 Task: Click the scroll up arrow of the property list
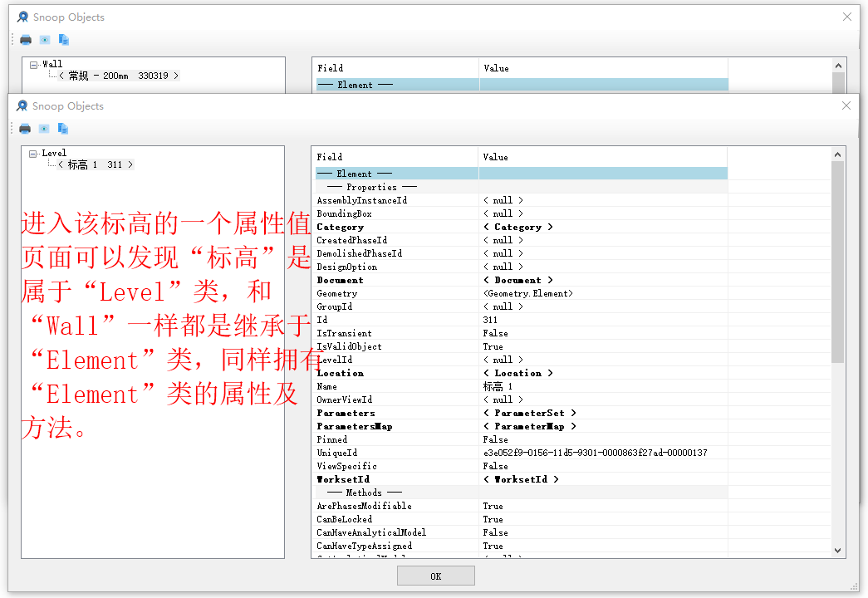click(x=837, y=154)
